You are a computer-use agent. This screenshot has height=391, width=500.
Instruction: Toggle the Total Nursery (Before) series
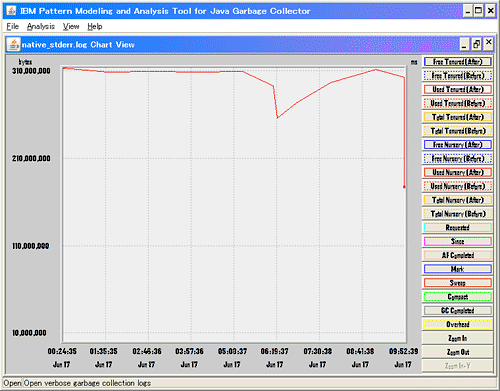pos(458,214)
